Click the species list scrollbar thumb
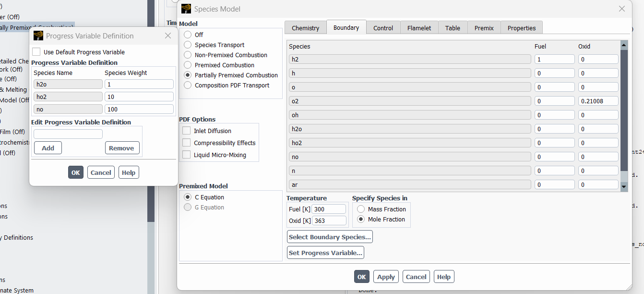 pos(624,110)
